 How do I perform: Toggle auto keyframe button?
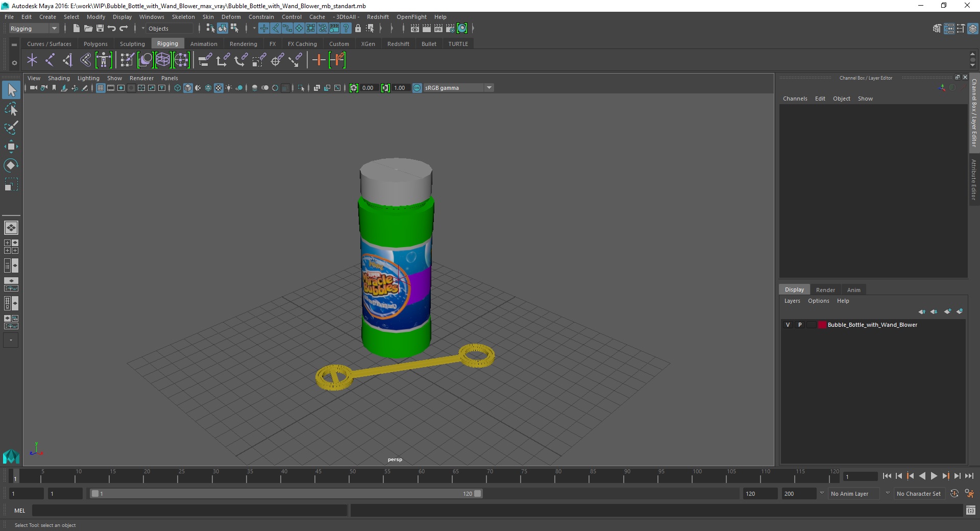point(954,494)
